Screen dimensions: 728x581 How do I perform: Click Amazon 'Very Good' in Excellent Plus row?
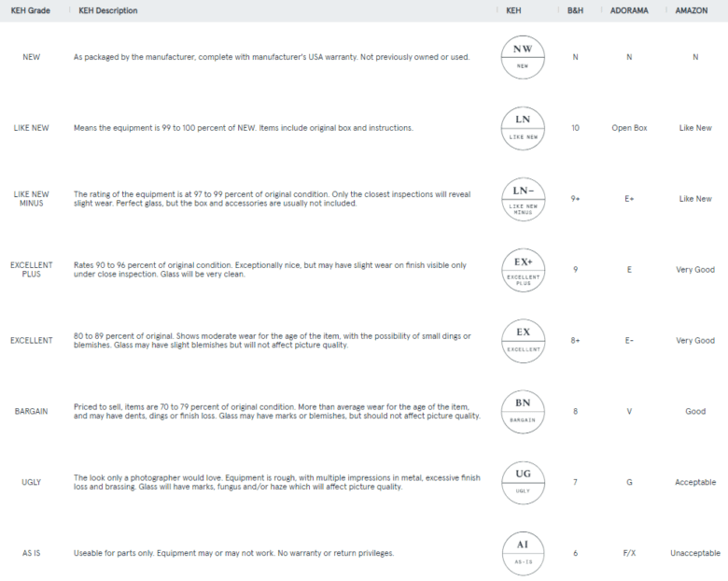[x=695, y=270]
